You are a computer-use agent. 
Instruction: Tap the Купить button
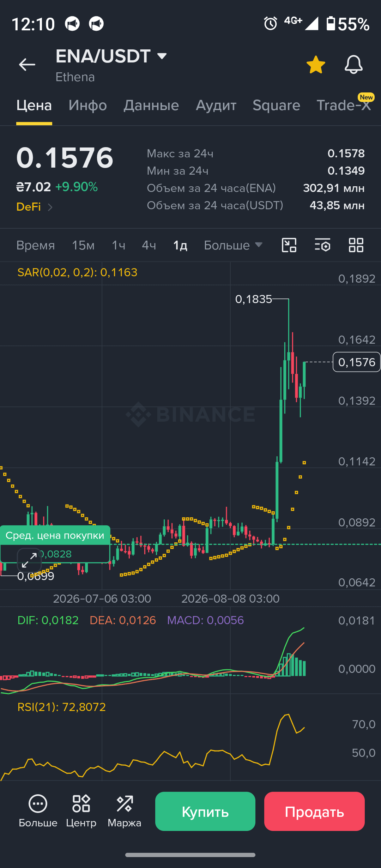205,811
